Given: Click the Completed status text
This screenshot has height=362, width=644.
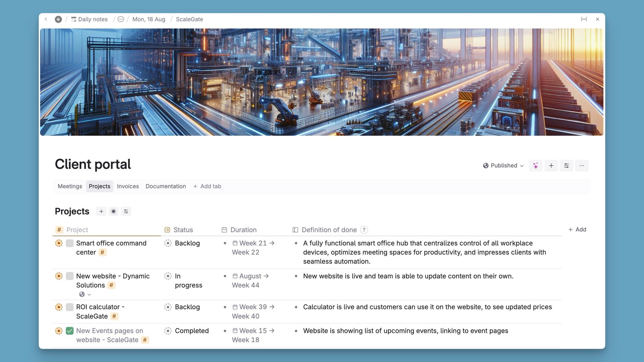Looking at the screenshot, I should click(x=192, y=331).
